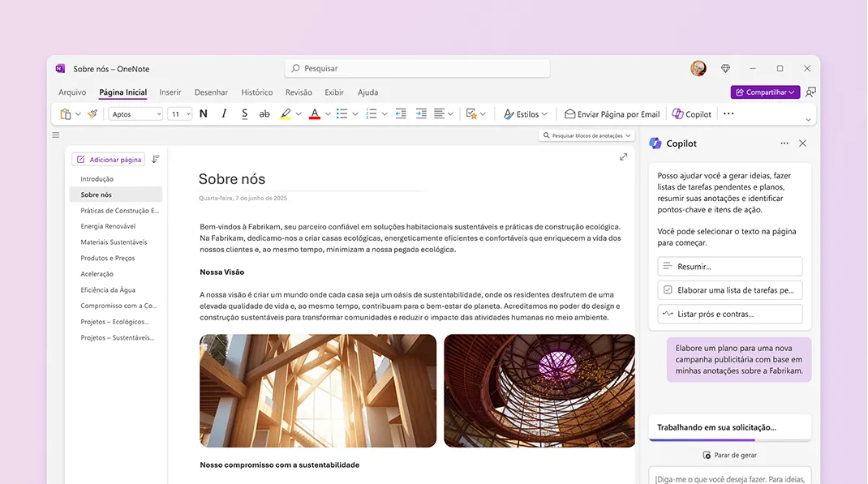868x484 pixels.
Task: Toggle bold formatting (N)
Action: 203,114
